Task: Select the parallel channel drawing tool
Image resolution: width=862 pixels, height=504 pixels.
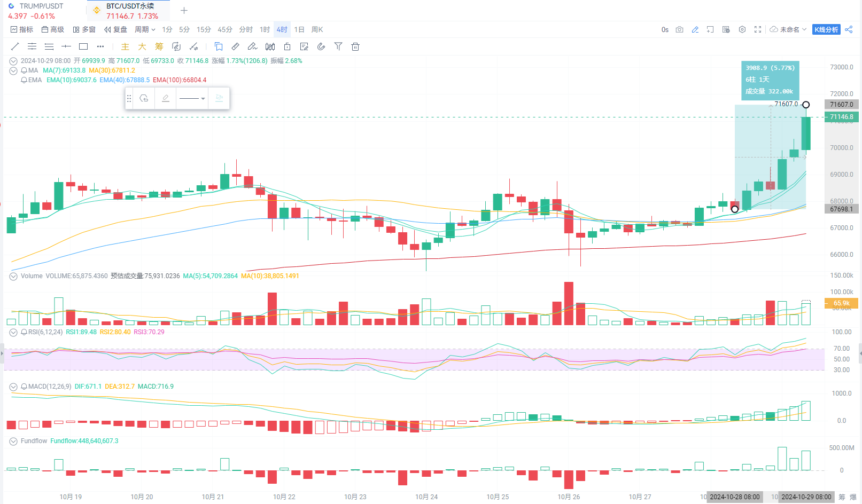Action: coord(32,46)
